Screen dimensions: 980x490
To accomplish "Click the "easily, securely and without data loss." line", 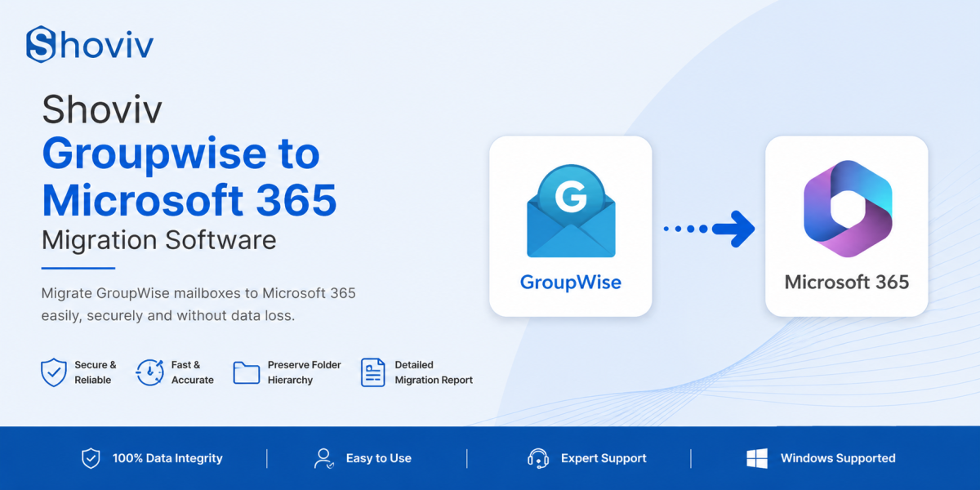I will coord(167,315).
